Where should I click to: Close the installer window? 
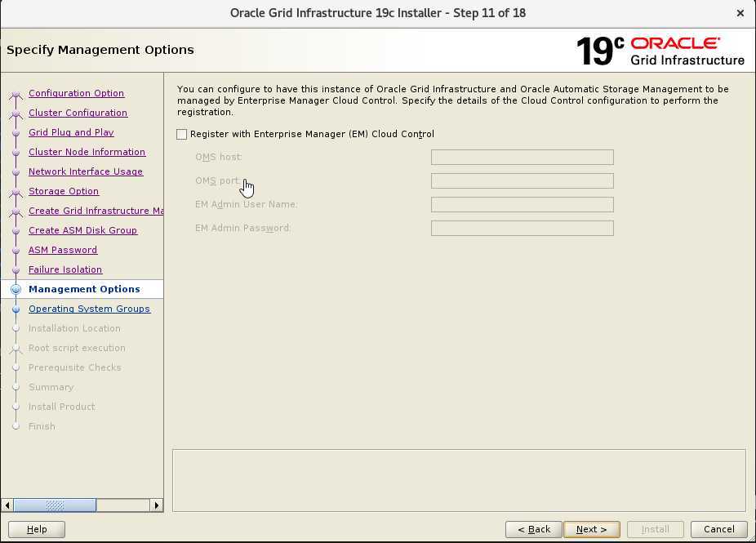coord(740,14)
